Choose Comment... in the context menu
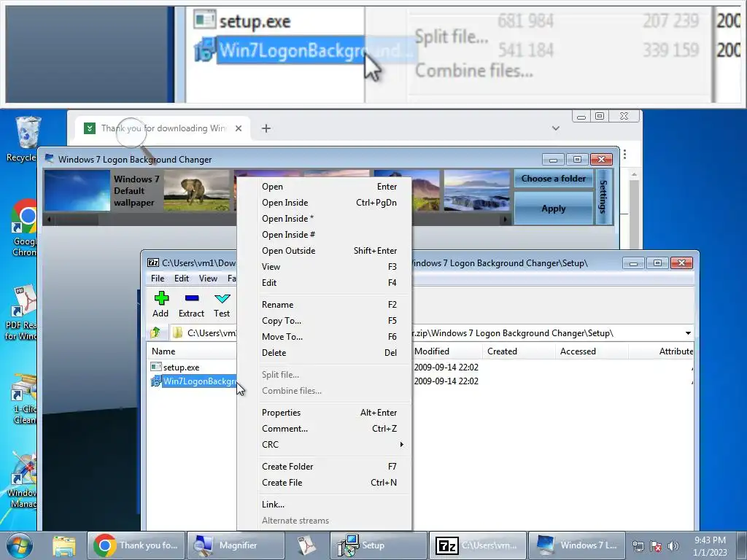Image resolution: width=747 pixels, height=560 pixels. 325,429
